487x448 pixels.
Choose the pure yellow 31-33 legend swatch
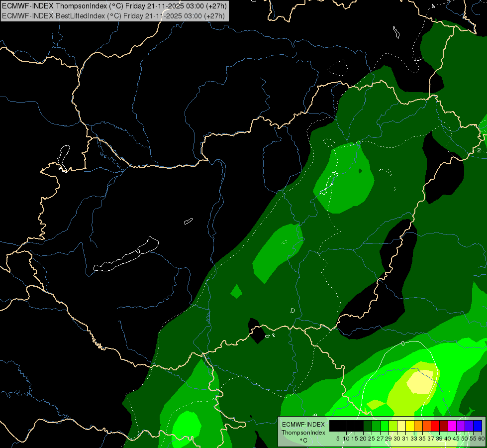coord(410,426)
